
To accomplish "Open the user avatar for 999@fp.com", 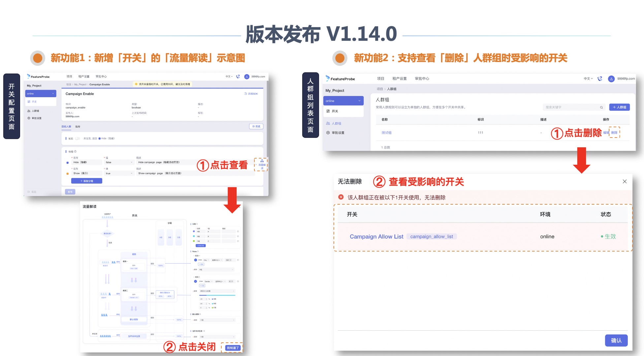I will [x=246, y=76].
